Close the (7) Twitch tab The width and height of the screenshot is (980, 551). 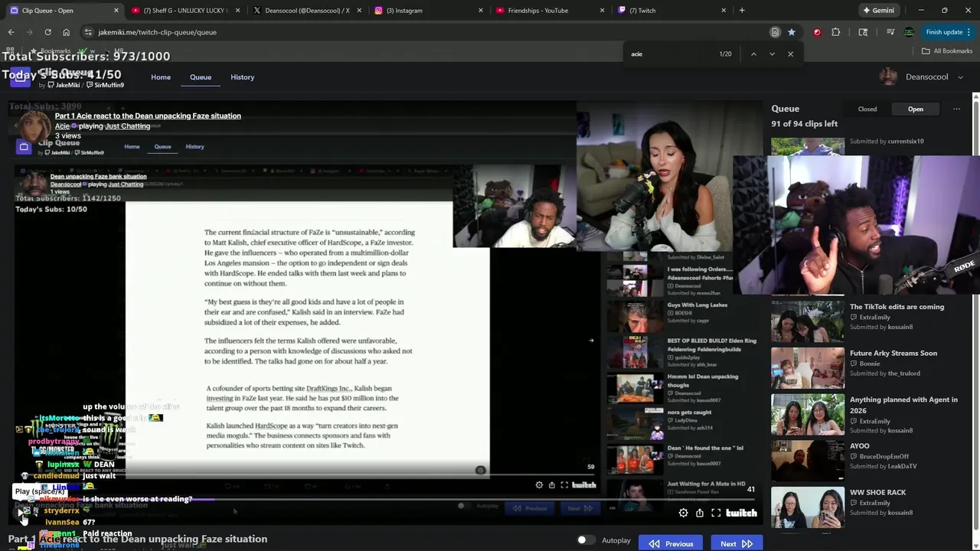pos(724,11)
